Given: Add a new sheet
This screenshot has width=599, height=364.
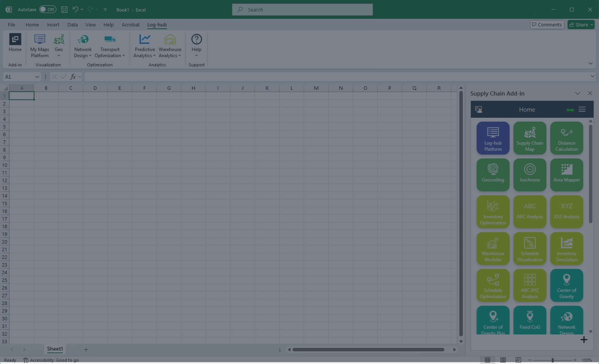Looking at the screenshot, I should (86, 349).
